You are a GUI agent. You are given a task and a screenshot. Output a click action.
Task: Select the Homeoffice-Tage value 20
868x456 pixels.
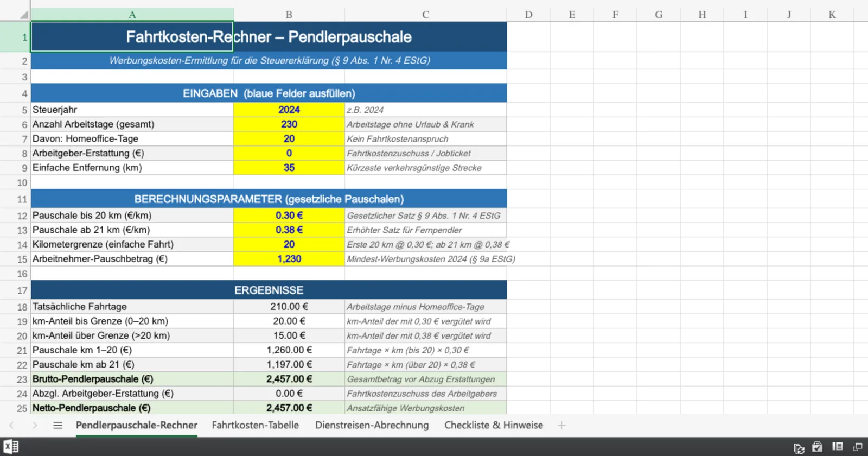[x=289, y=139]
